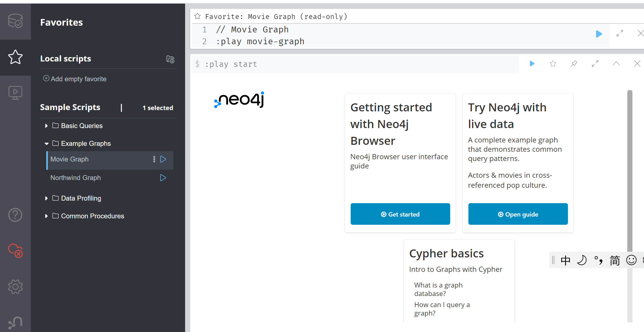This screenshot has width=644, height=332.
Task: Save :play start frame as favorite
Action: pos(553,64)
